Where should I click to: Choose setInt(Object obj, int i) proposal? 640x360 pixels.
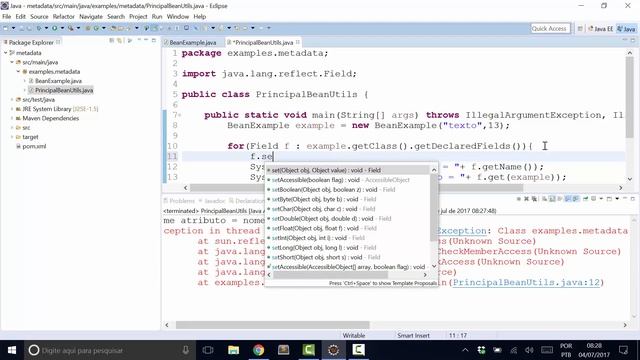click(x=348, y=238)
